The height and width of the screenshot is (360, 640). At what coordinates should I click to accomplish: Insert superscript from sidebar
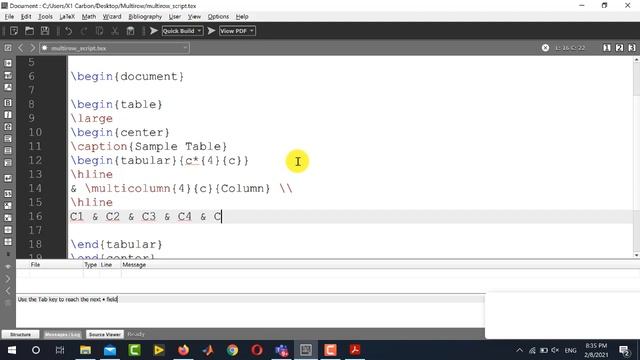pyautogui.click(x=8, y=218)
